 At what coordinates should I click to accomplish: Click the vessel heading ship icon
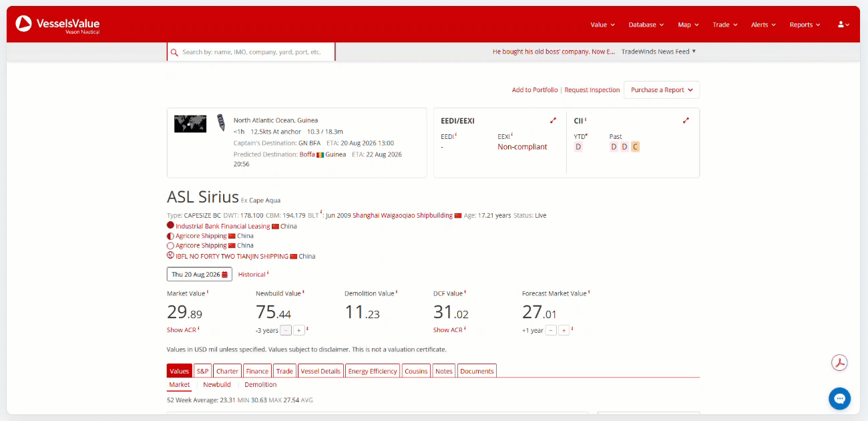pyautogui.click(x=220, y=123)
